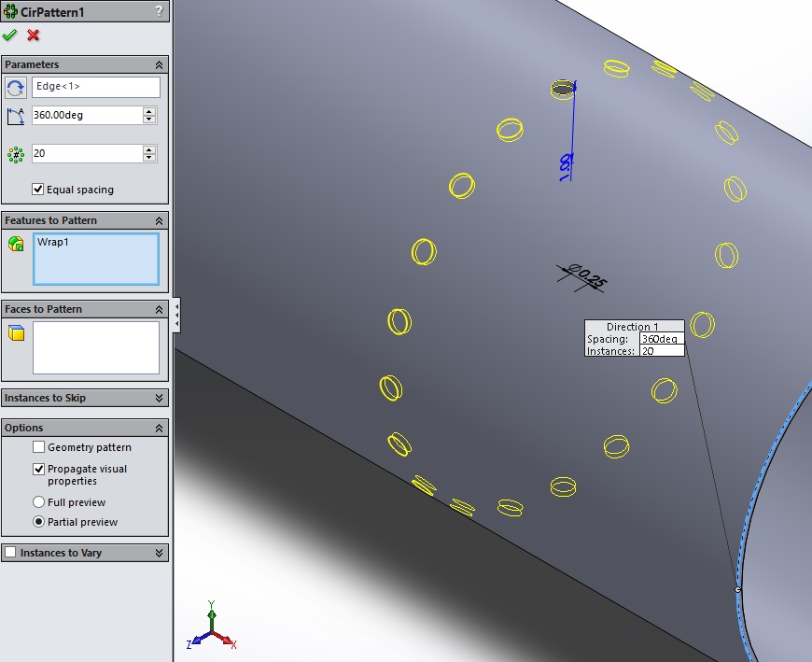Increase the angle value with stepper arrow
The width and height of the screenshot is (812, 662).
[149, 111]
